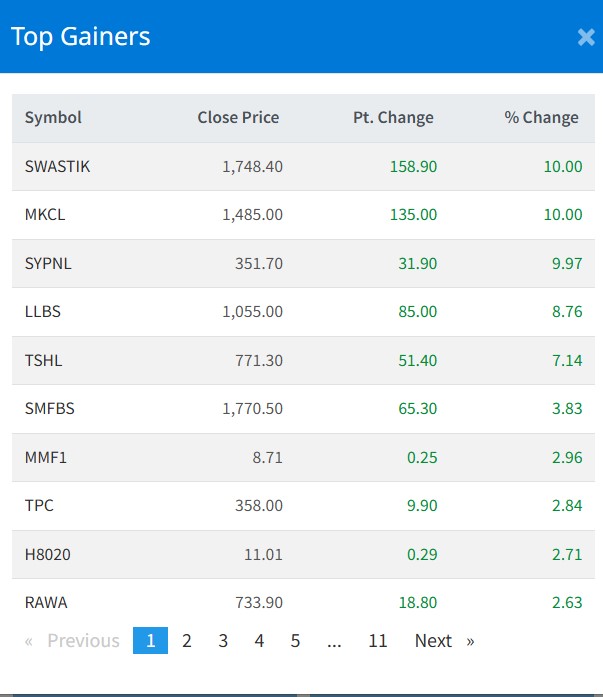Jump to page 4 of results
Image resolution: width=603 pixels, height=697 pixels.
[259, 641]
